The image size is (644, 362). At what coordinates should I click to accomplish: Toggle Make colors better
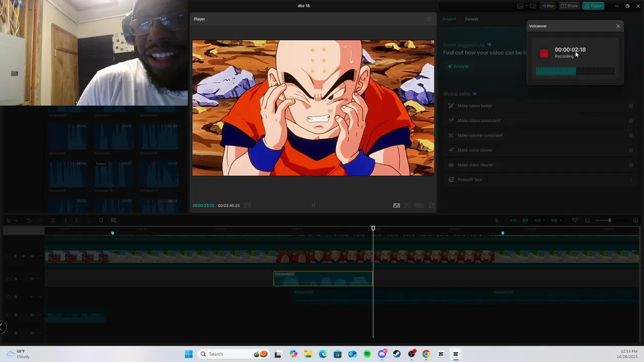click(631, 106)
